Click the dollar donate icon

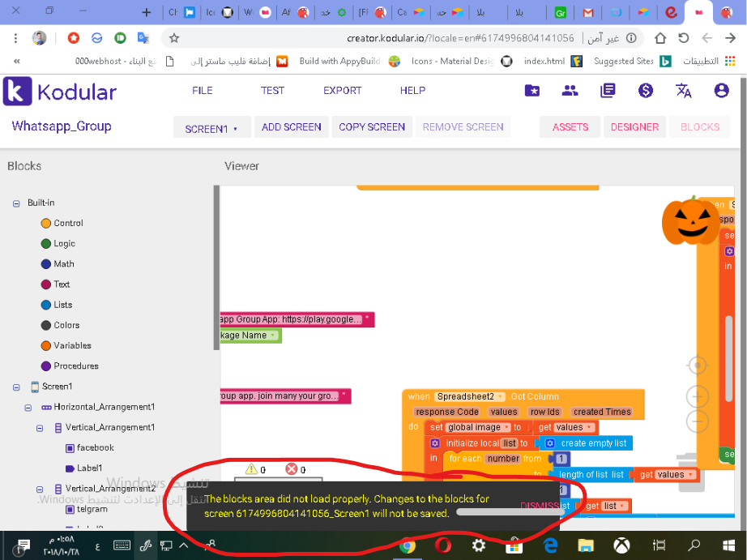coord(646,91)
